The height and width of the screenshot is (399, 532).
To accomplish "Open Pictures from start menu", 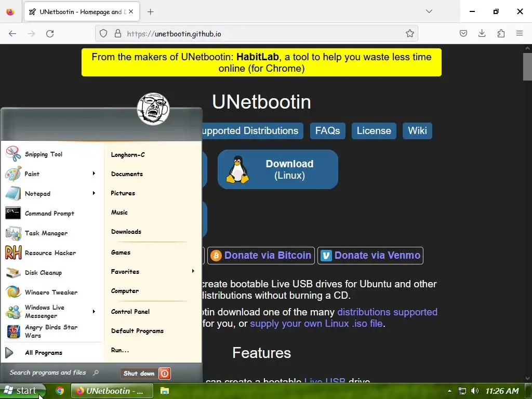I will [123, 193].
